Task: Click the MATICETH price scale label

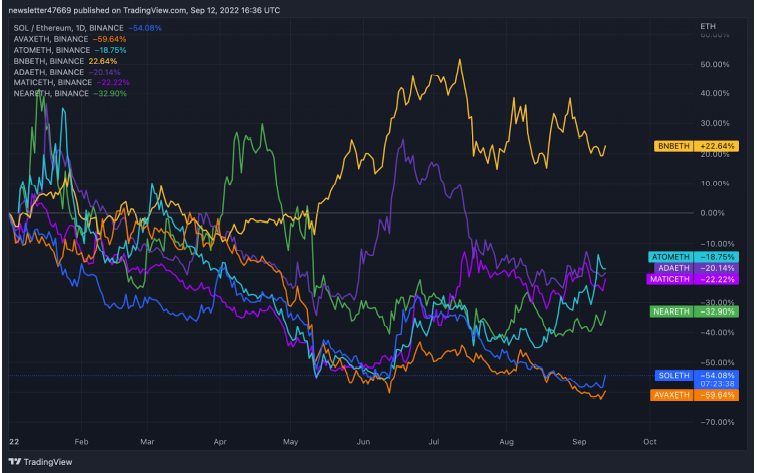Action: tap(670, 279)
